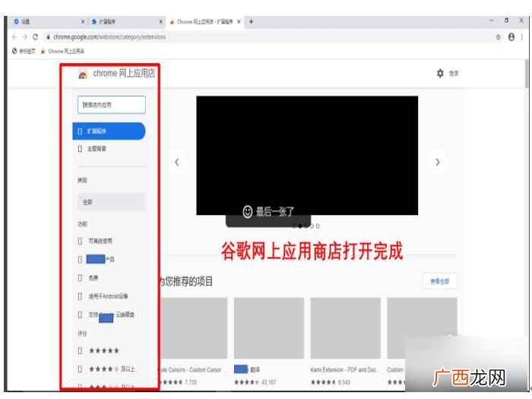Click the lock icon in address bar
The width and height of the screenshot is (532, 399).
(x=48, y=37)
